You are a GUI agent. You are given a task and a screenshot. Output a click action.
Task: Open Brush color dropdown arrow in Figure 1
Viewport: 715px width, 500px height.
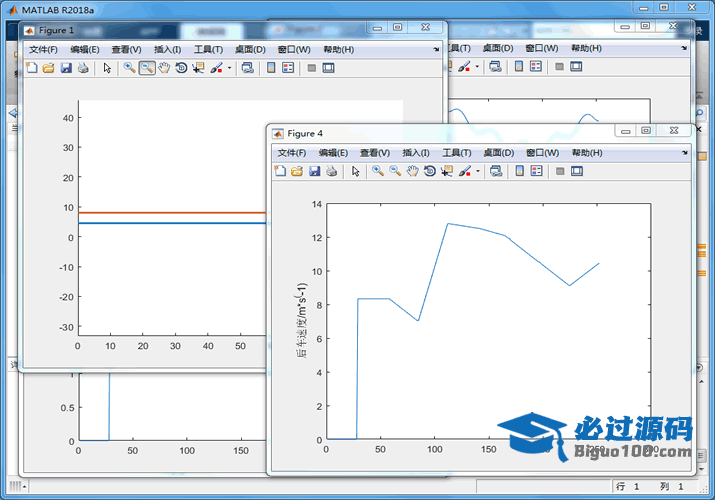pos(229,68)
